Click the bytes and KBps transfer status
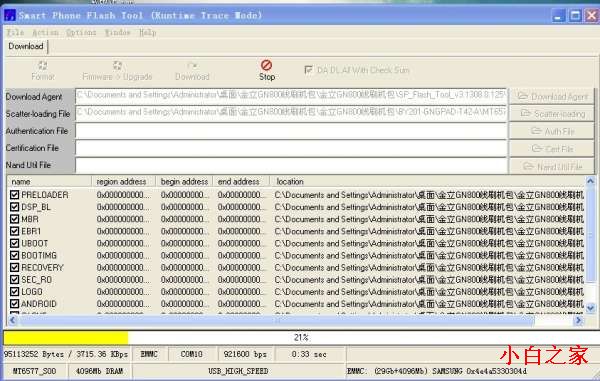The image size is (600, 381). pyautogui.click(x=66, y=354)
